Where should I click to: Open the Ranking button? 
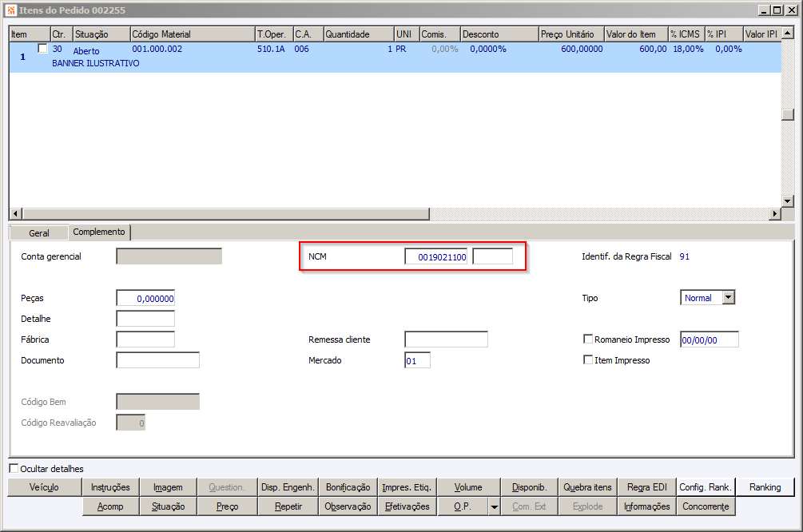coord(765,487)
